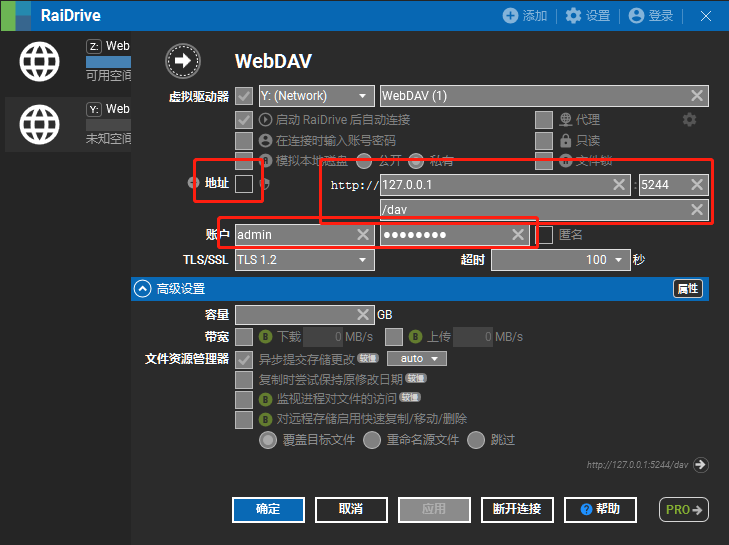Click the 127.0.0.1 host input field

pos(505,185)
